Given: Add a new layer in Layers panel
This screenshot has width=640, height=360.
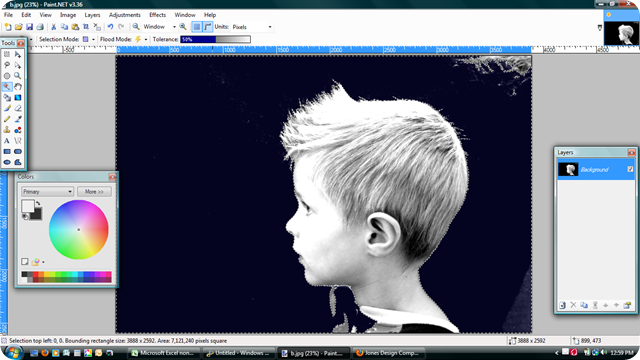Looking at the screenshot, I should (x=562, y=305).
